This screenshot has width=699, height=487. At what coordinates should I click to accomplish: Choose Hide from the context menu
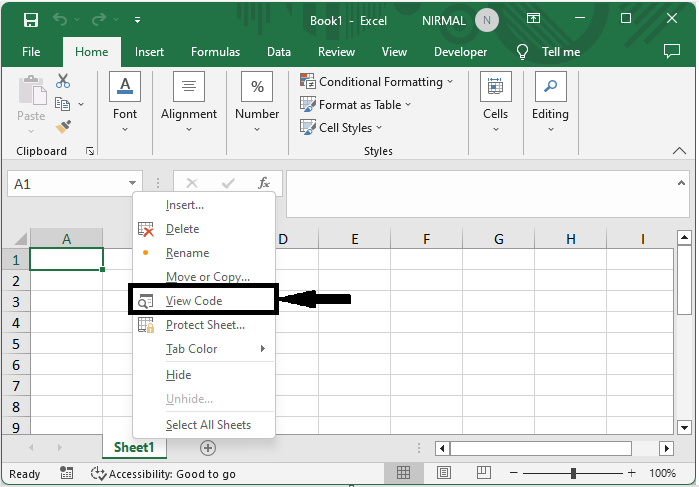point(204,375)
